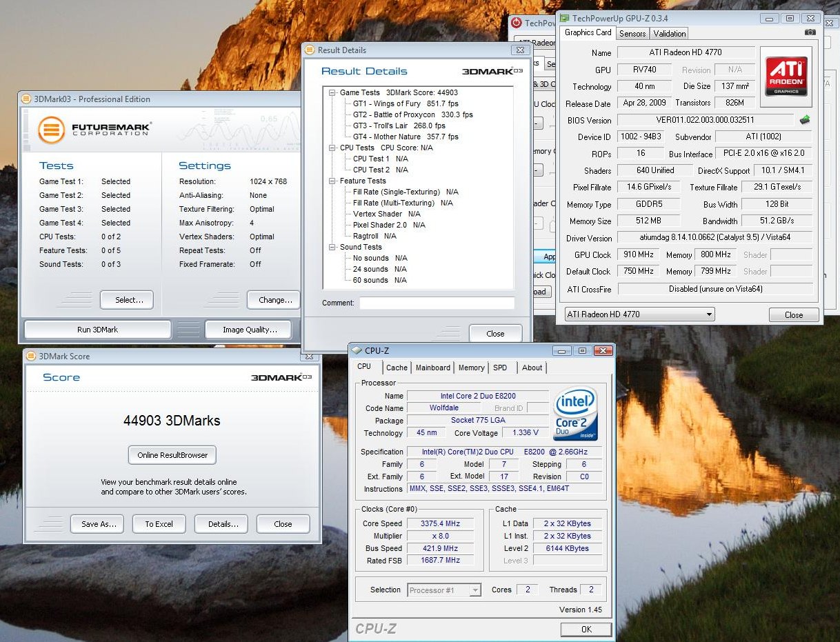Collapse the Feature Tests tree node
Viewport: 840px width, 642px height.
[x=332, y=181]
